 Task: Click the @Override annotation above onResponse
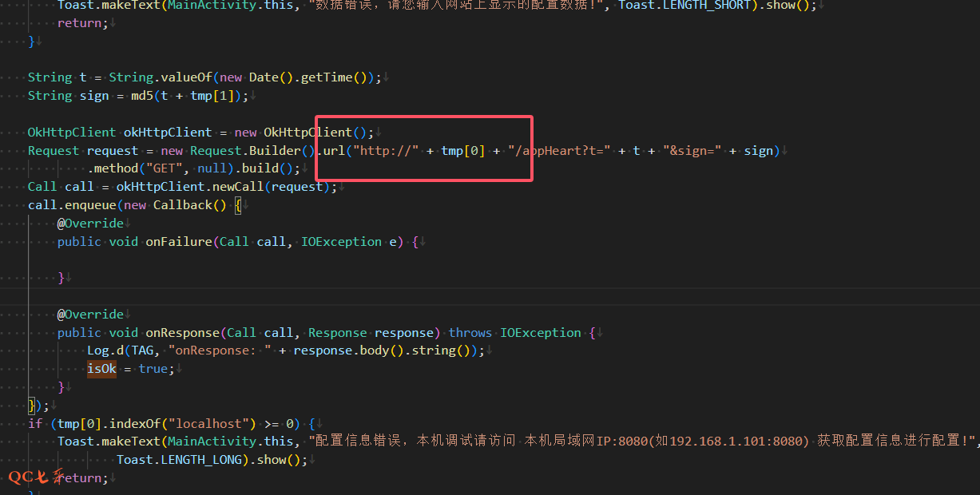coord(90,315)
